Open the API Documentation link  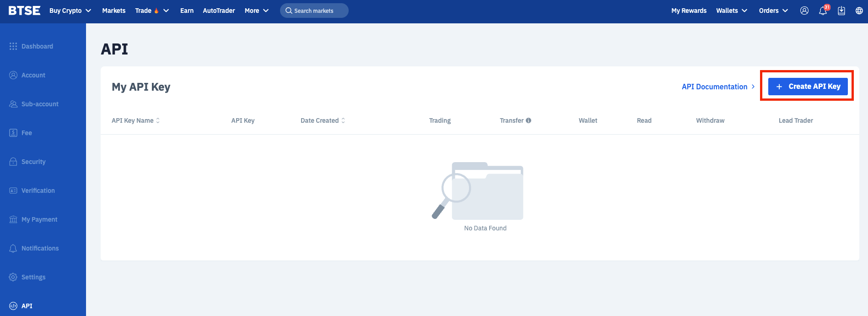click(x=718, y=87)
